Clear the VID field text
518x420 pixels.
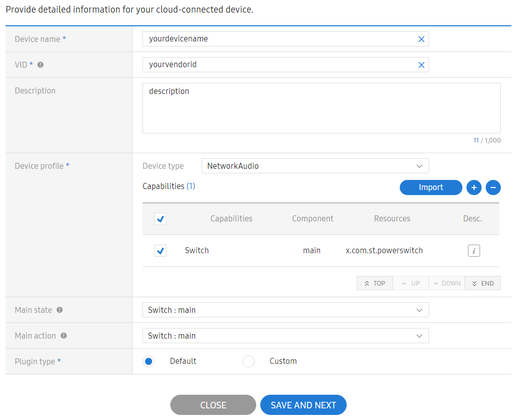pyautogui.click(x=421, y=65)
